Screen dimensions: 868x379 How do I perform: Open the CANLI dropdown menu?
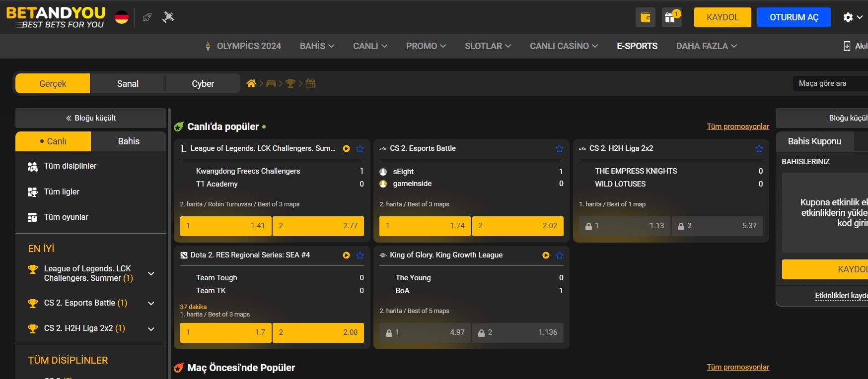370,46
